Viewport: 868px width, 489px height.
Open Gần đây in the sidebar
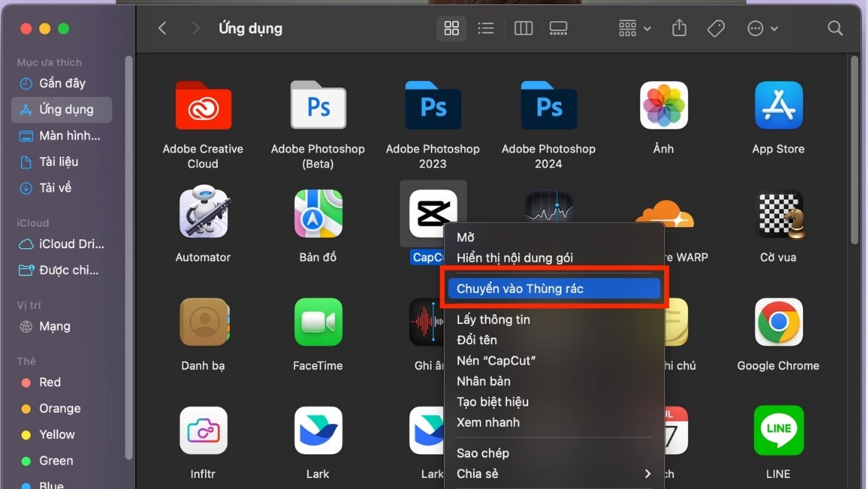61,83
